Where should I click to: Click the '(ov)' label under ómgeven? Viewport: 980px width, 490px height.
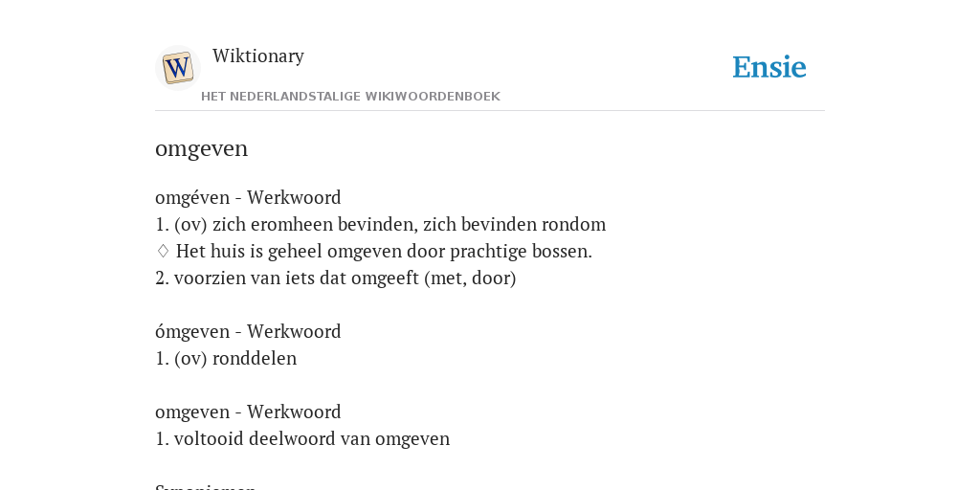coord(190,359)
